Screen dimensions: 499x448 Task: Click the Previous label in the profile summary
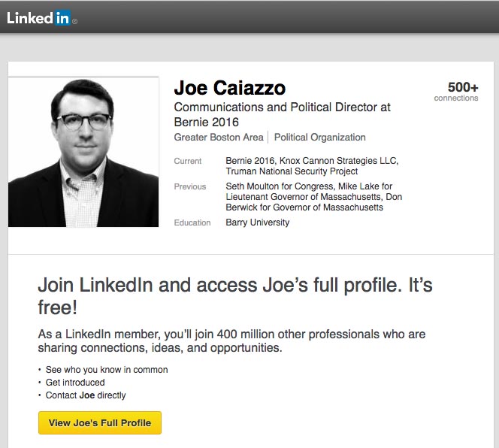[x=189, y=186]
